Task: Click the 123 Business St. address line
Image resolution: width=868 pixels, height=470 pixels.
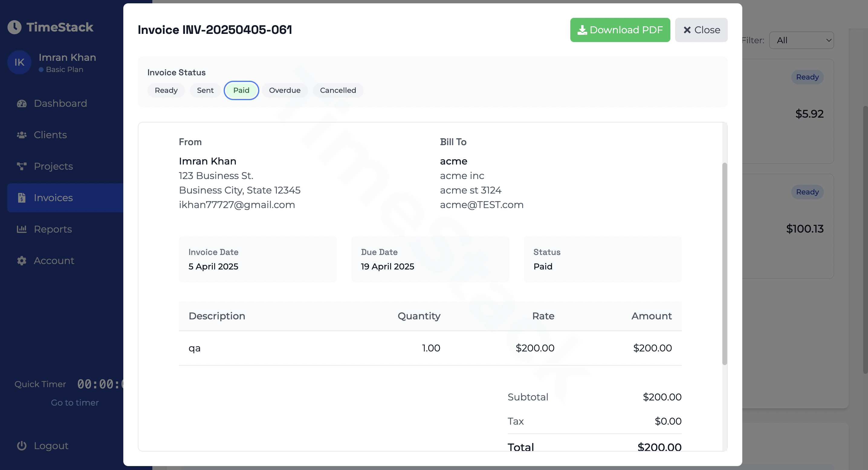Action: [x=216, y=176]
